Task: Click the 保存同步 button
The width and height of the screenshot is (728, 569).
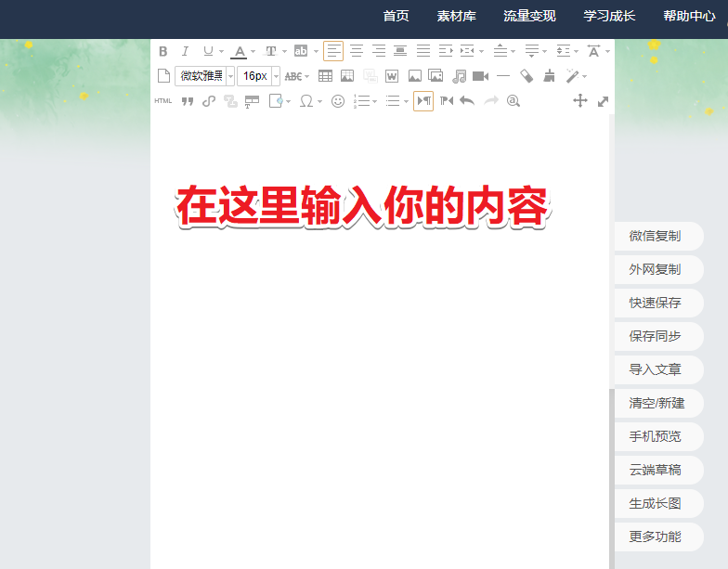Action: coord(659,336)
